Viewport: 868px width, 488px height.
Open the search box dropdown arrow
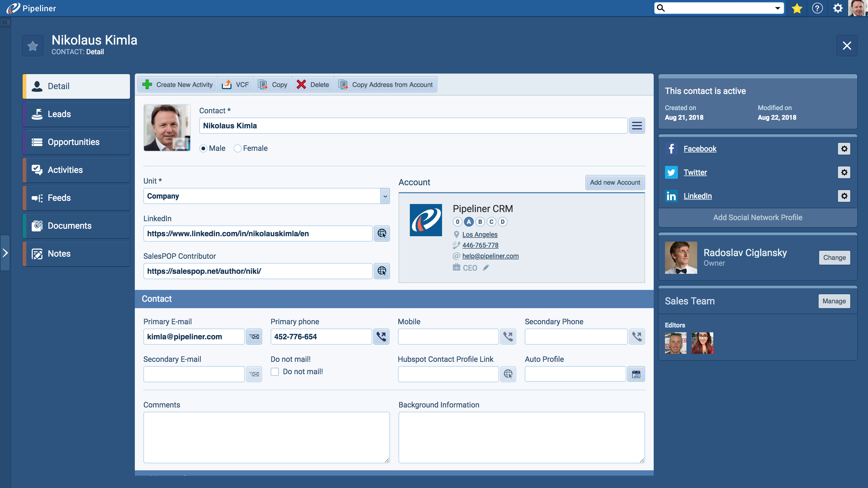(777, 8)
